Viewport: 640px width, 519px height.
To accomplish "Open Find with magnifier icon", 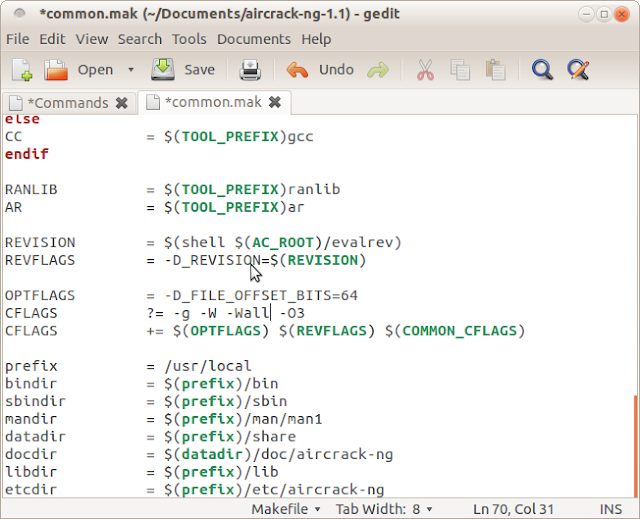I will click(x=542, y=70).
